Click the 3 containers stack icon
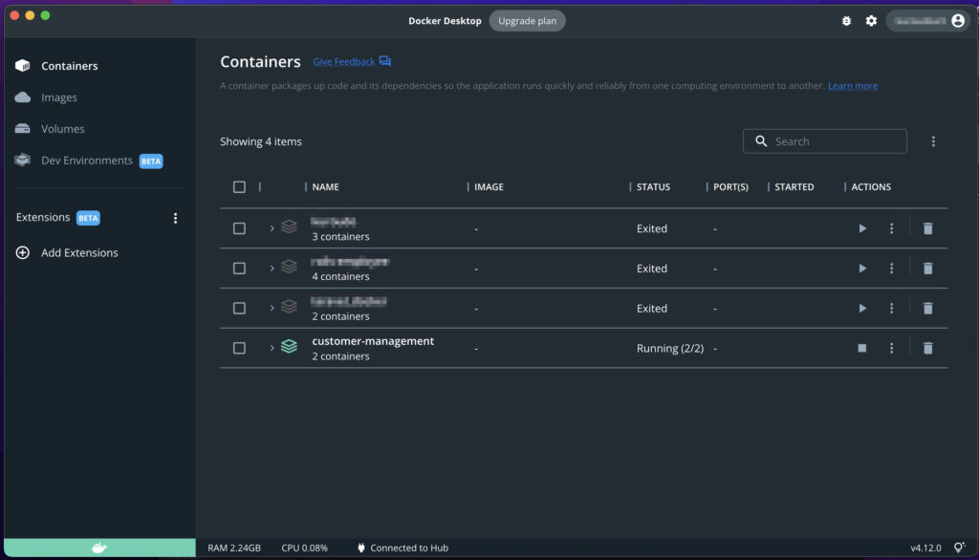Image resolution: width=979 pixels, height=560 pixels. tap(289, 226)
